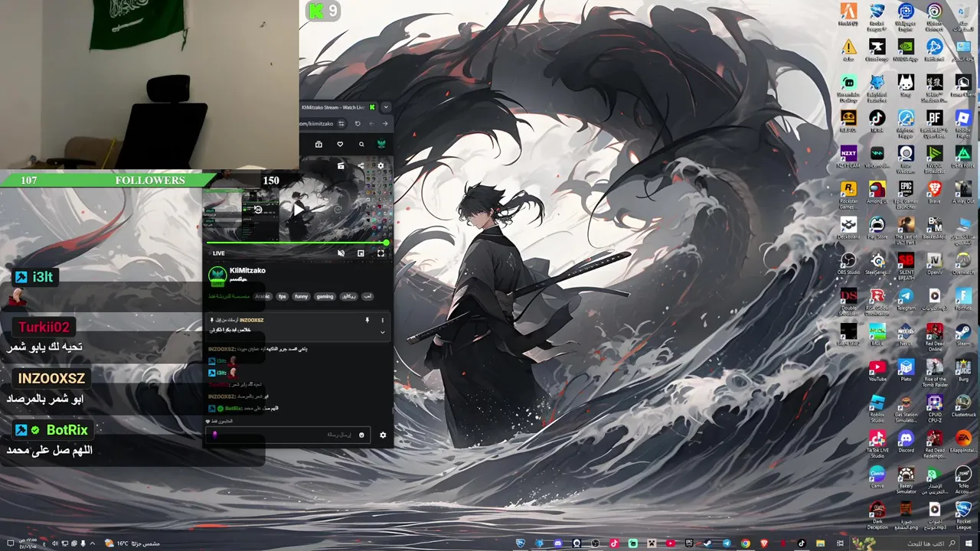This screenshot has height=551, width=980.
Task: Launch Roblox Studio from the desktop
Action: click(x=877, y=408)
